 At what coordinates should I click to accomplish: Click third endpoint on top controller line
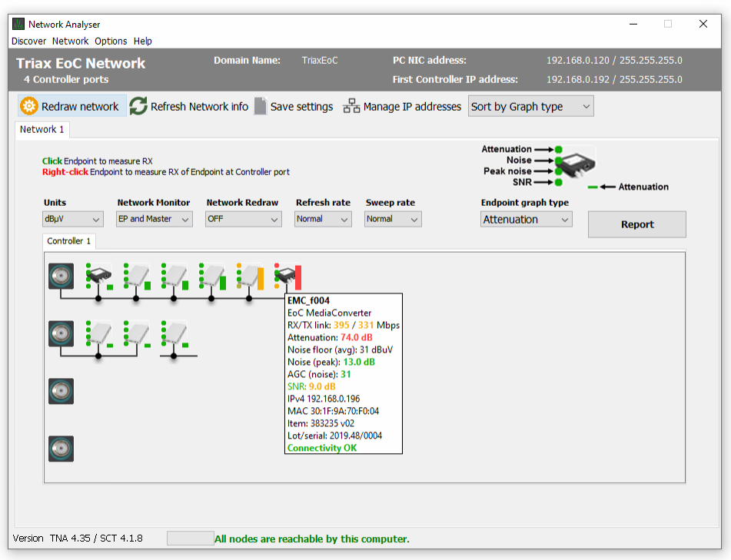[x=174, y=277]
